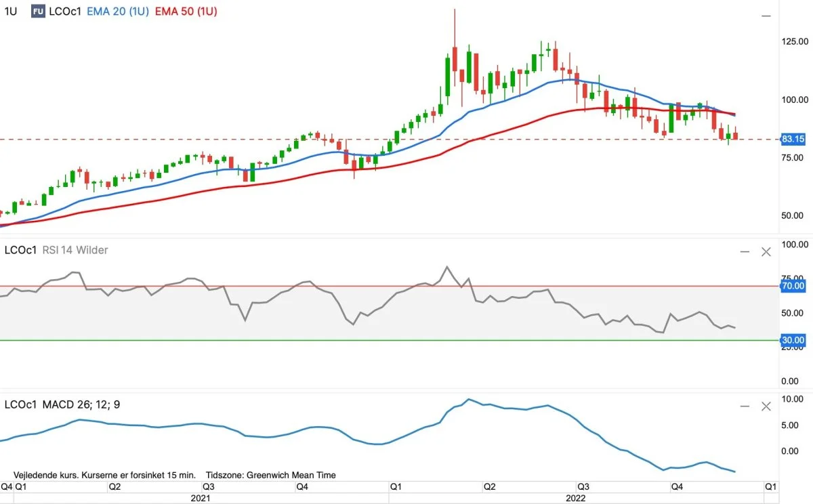813x504 pixels.
Task: Minimize the RSI 14 Wilder panel
Action: (x=745, y=252)
